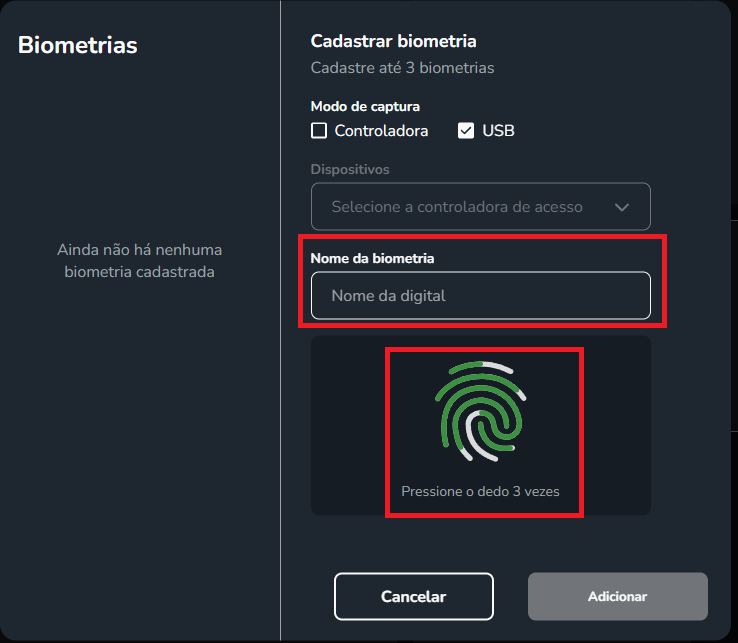Viewport: 738px width, 643px height.
Task: Click the Pressione o dedo 3 vezes text
Action: [x=480, y=491]
